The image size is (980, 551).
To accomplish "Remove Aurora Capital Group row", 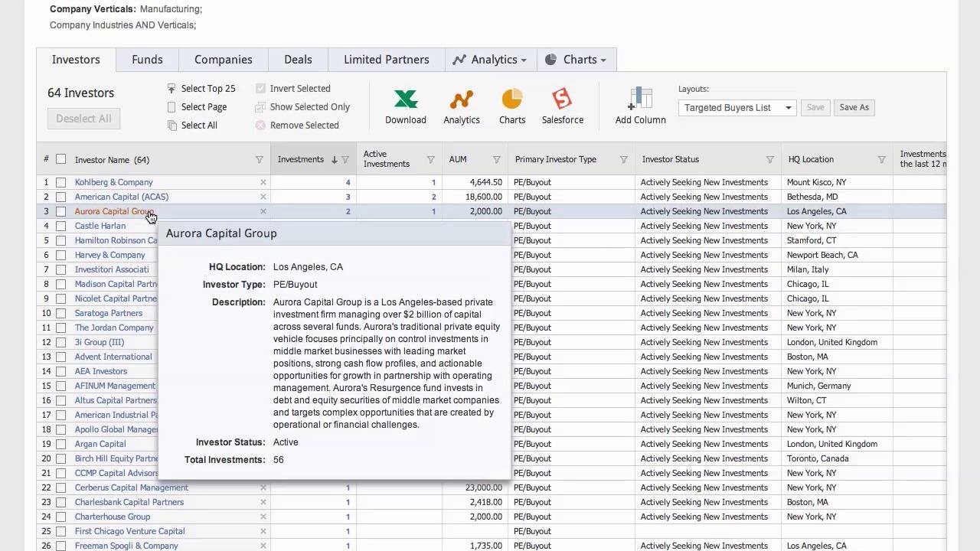I will 263,211.
